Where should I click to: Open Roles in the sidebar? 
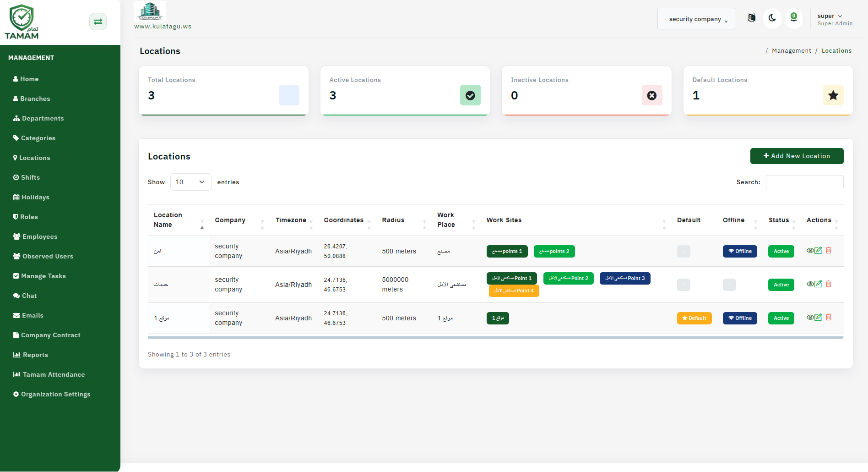[25, 217]
